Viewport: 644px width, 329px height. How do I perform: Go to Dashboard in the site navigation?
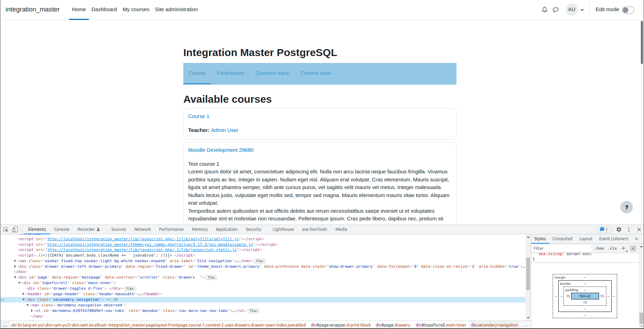click(104, 10)
